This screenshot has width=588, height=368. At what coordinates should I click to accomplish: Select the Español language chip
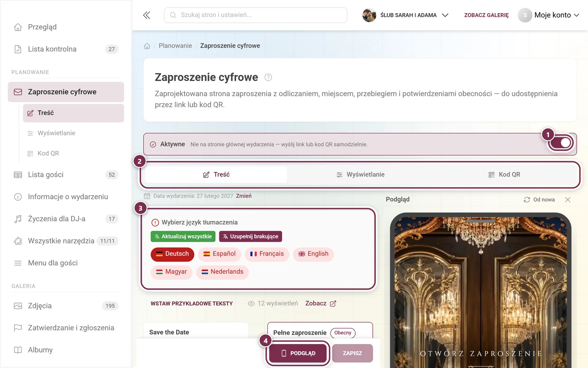tap(220, 254)
